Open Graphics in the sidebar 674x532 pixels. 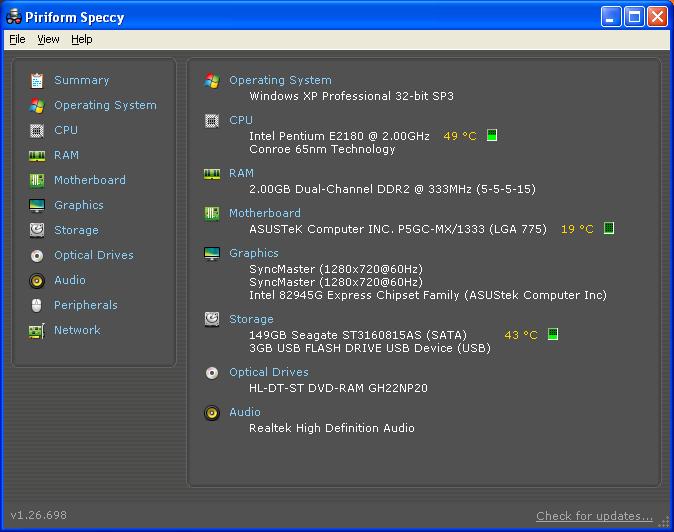point(79,205)
